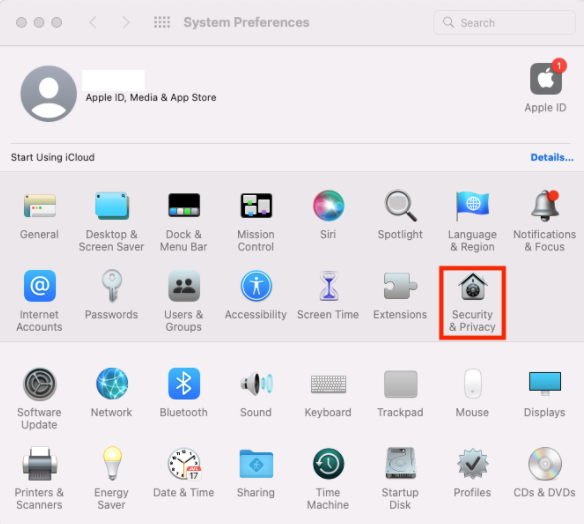This screenshot has width=584, height=524.
Task: Click the Search field
Action: click(504, 23)
